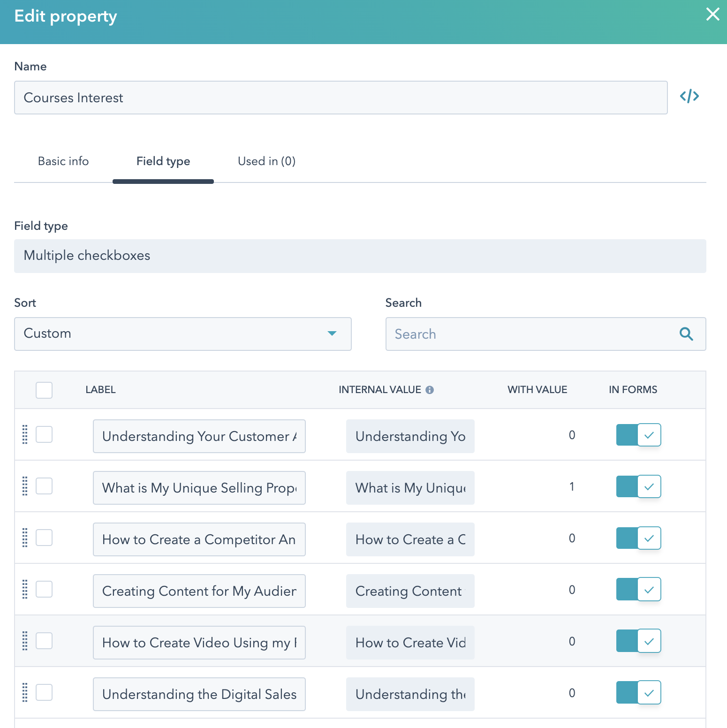Grab drag handle for Digital Sales row
The width and height of the screenshot is (727, 728).
[x=25, y=692]
